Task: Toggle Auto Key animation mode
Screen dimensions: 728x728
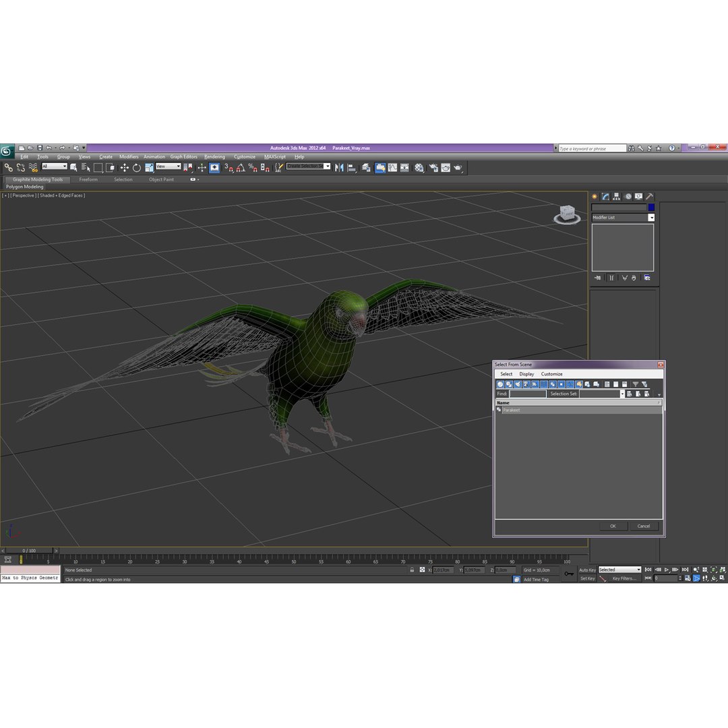Action: [587, 570]
